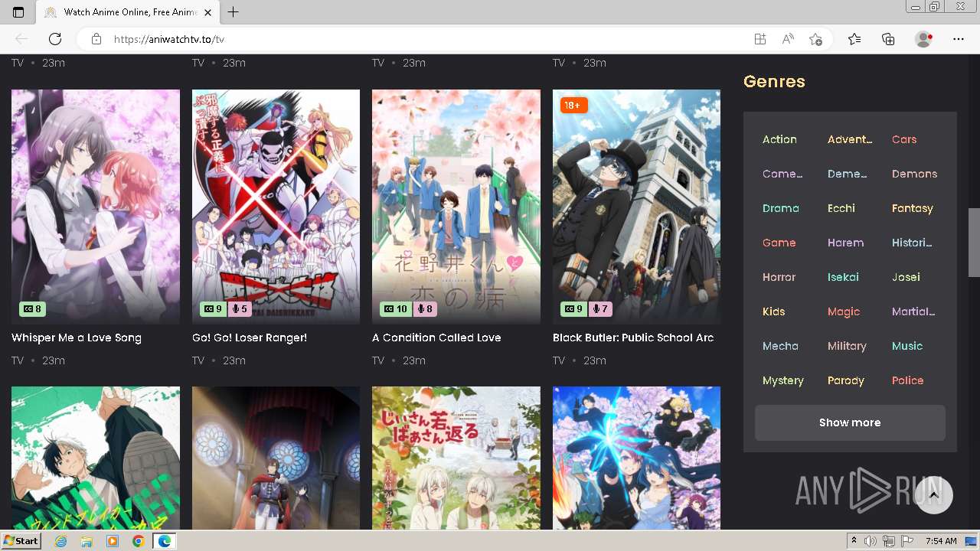Select Demons genre

pos(914,174)
